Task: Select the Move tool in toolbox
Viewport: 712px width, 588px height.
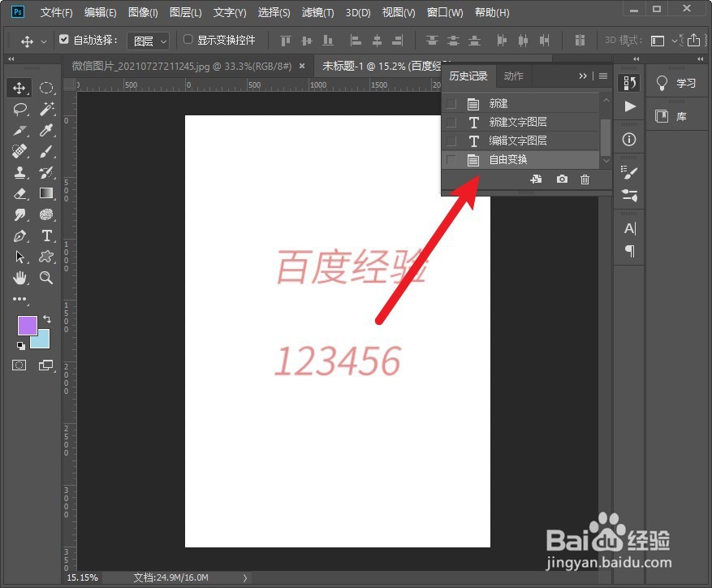Action: (x=19, y=88)
